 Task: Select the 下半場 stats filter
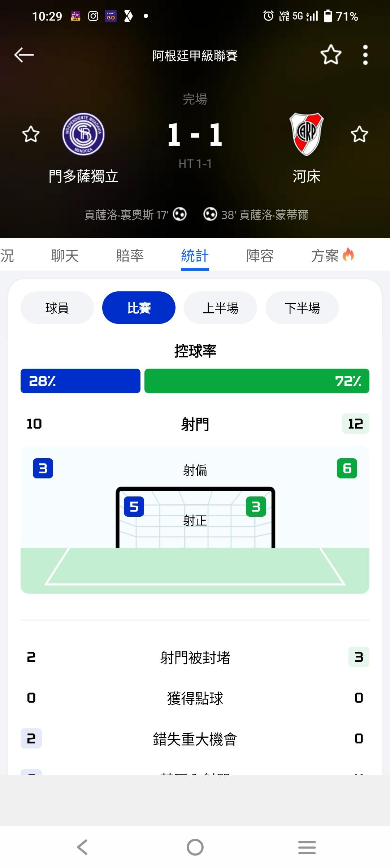tap(302, 308)
